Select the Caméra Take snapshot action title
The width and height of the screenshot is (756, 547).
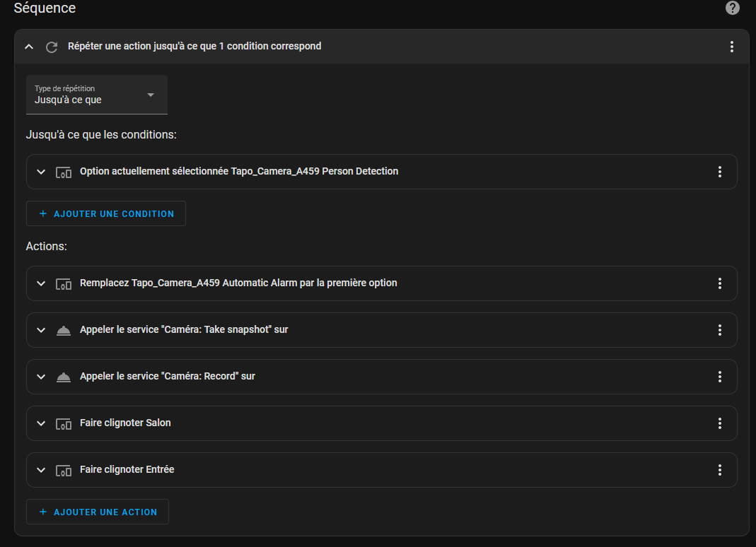point(184,329)
